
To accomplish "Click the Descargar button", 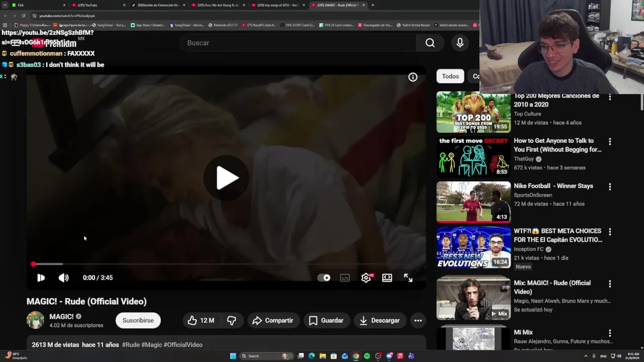I will [x=380, y=320].
